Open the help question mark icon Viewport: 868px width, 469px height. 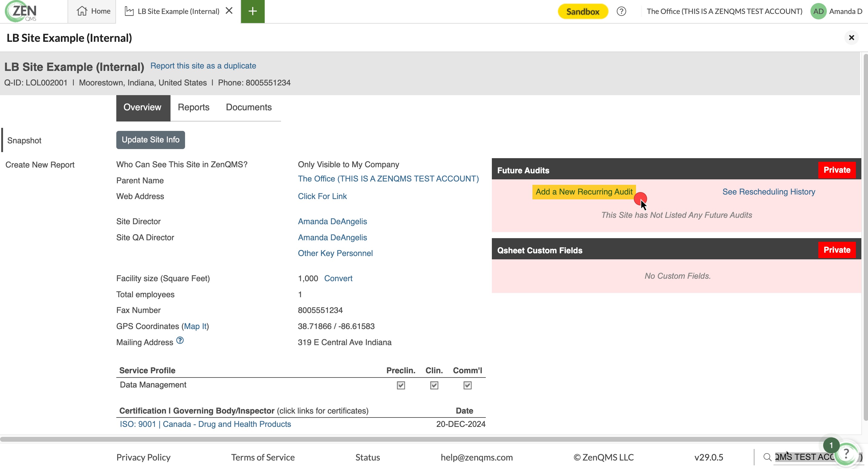coord(621,12)
